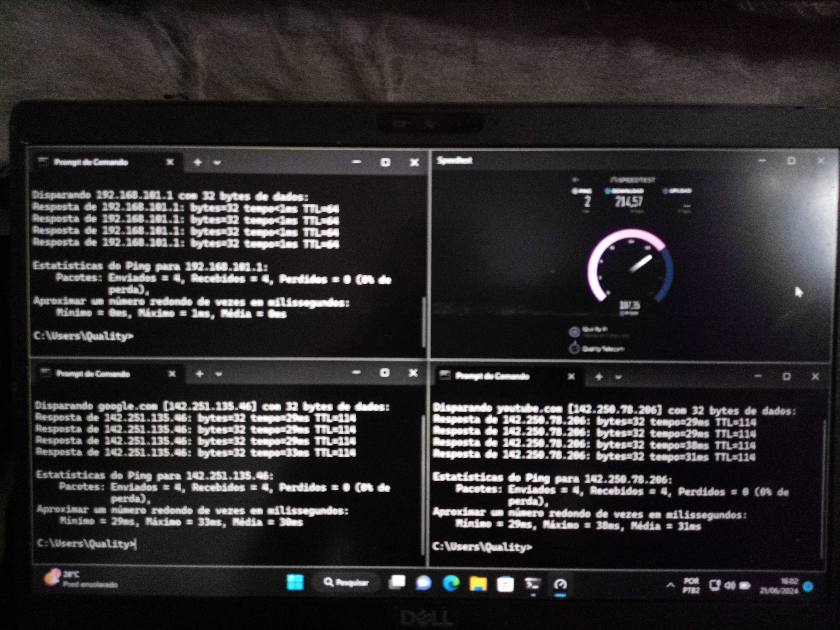This screenshot has width=840, height=630.
Task: Click the back arrow in Speedtest
Action: [x=576, y=180]
